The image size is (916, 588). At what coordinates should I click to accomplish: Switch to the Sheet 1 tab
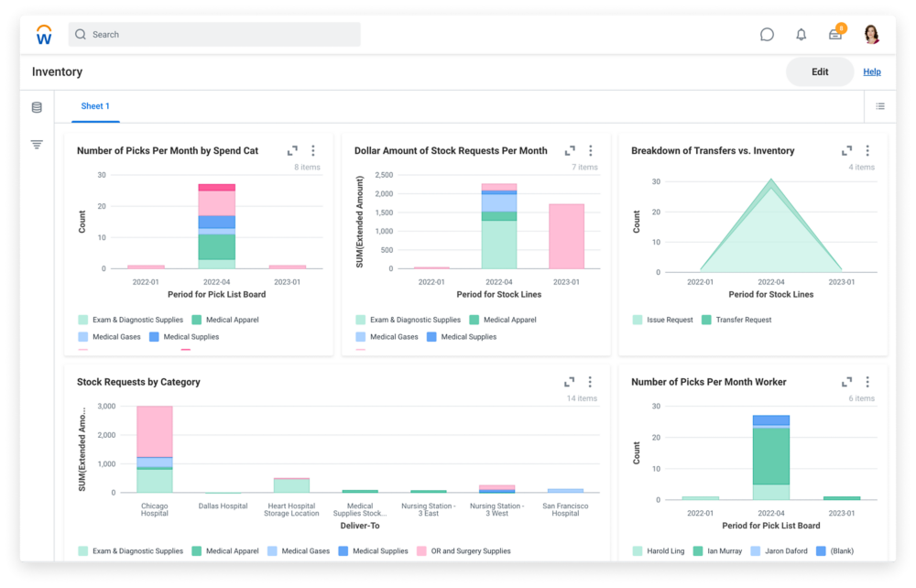coord(94,106)
